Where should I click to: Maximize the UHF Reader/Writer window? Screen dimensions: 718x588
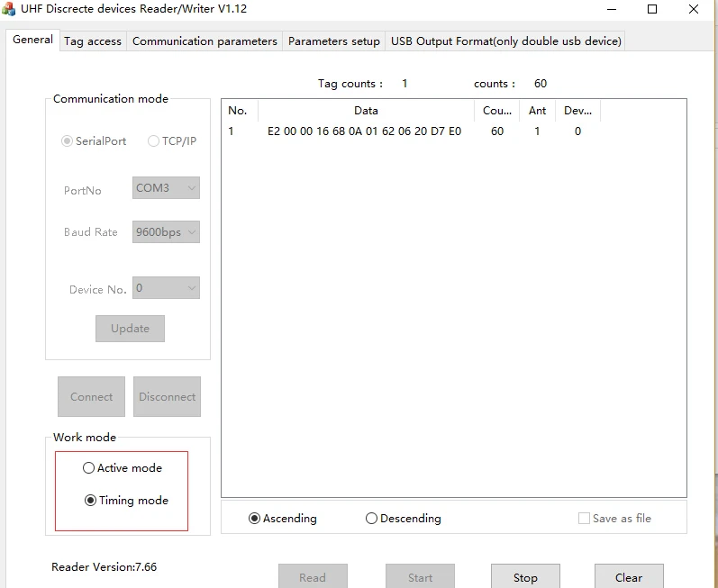coord(652,9)
